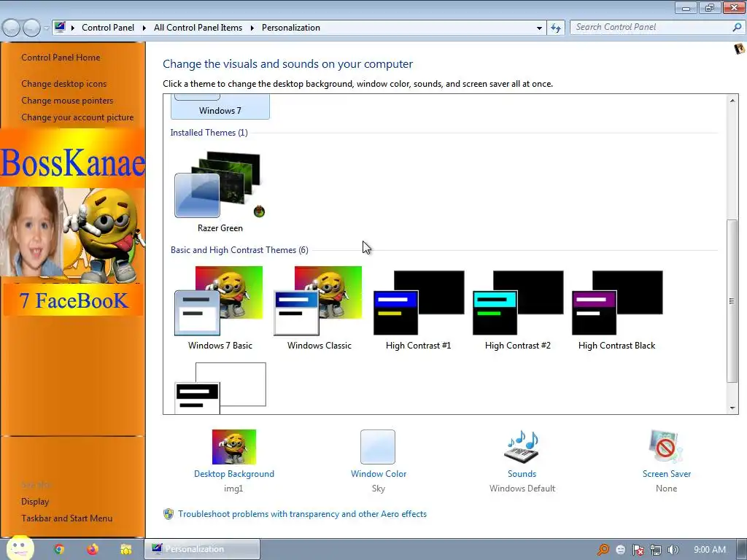747x560 pixels.
Task: Click the help icon at top right
Action: (x=739, y=49)
